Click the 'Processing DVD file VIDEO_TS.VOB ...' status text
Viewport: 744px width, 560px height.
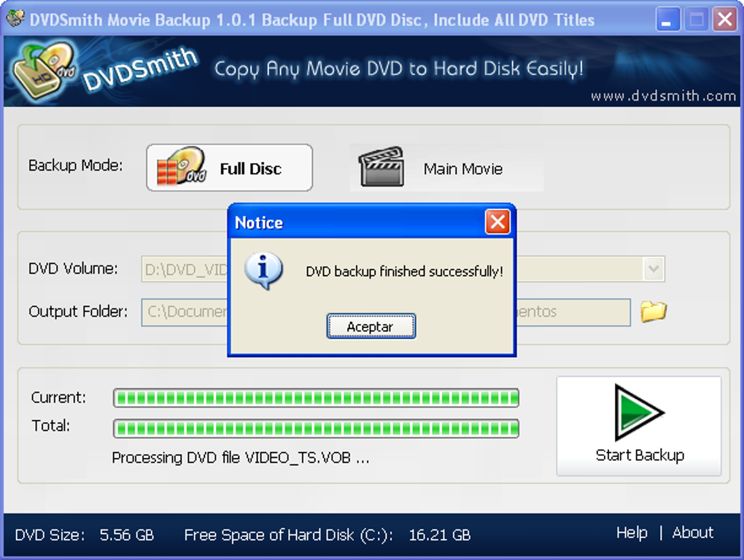[241, 458]
